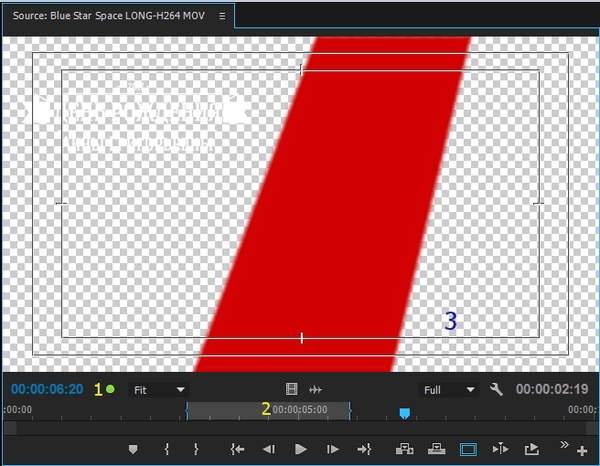The width and height of the screenshot is (600, 466).
Task: Click the zoom scrollbar left handle
Action: point(10,428)
